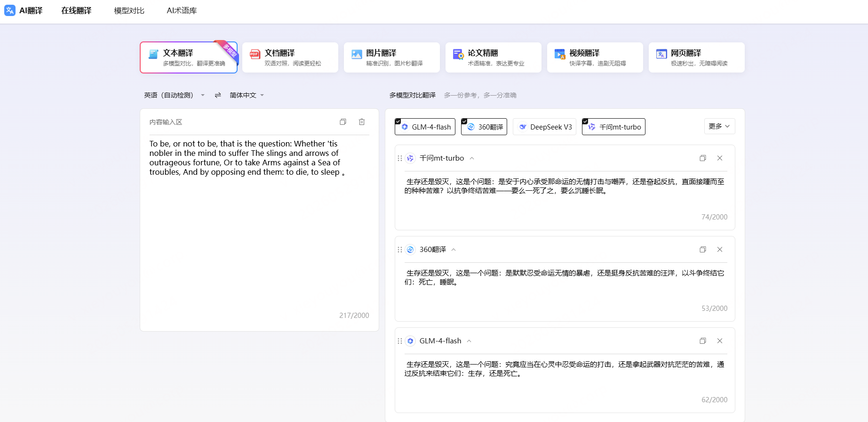Image resolution: width=868 pixels, height=422 pixels.
Task: Click the 千问mt-turbo panel model icon
Action: click(x=410, y=158)
